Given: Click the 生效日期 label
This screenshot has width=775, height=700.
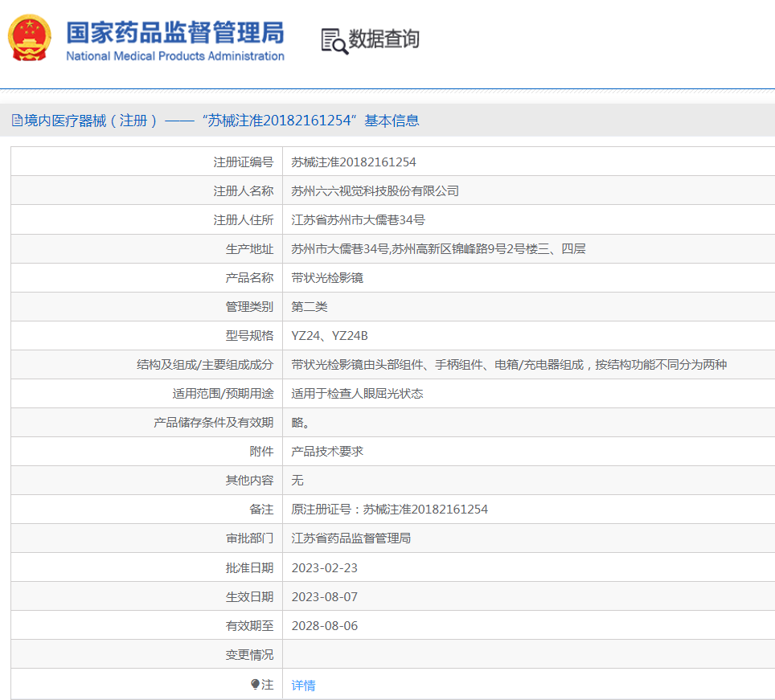Looking at the screenshot, I should point(249,597).
